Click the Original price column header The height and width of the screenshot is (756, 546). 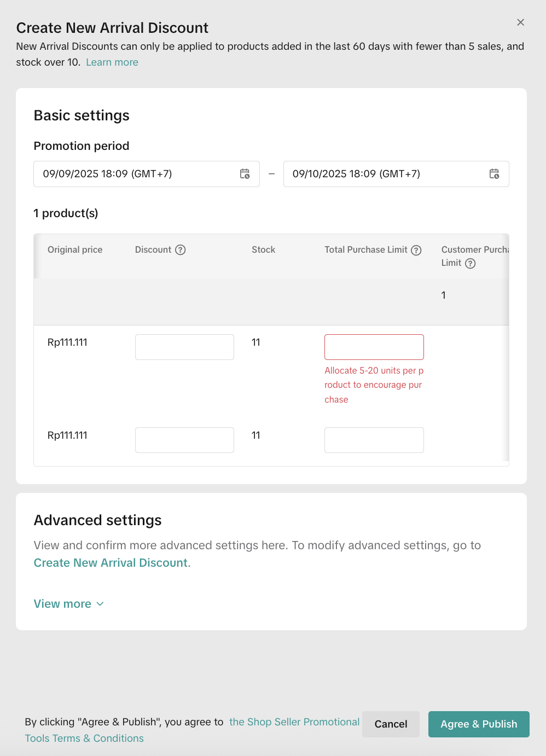tap(75, 250)
